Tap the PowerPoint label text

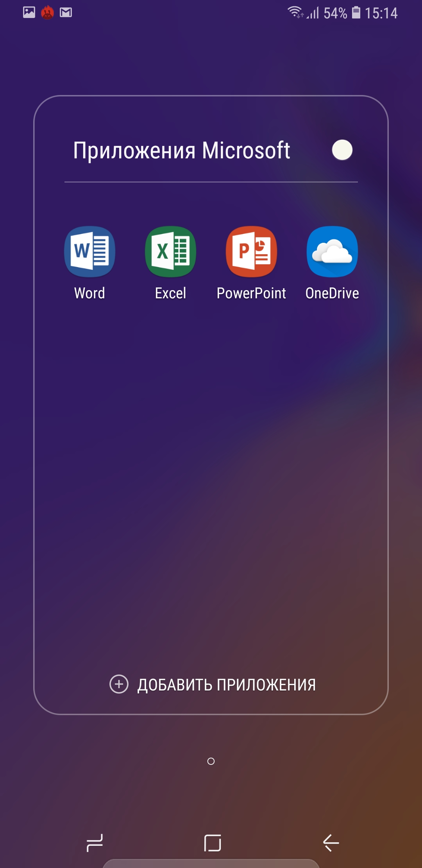pos(251,293)
